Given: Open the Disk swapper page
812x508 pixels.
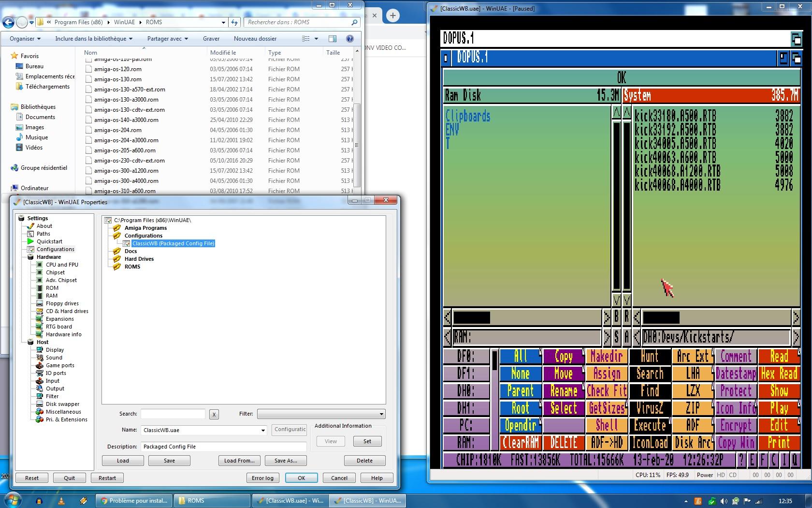Looking at the screenshot, I should click(x=62, y=404).
